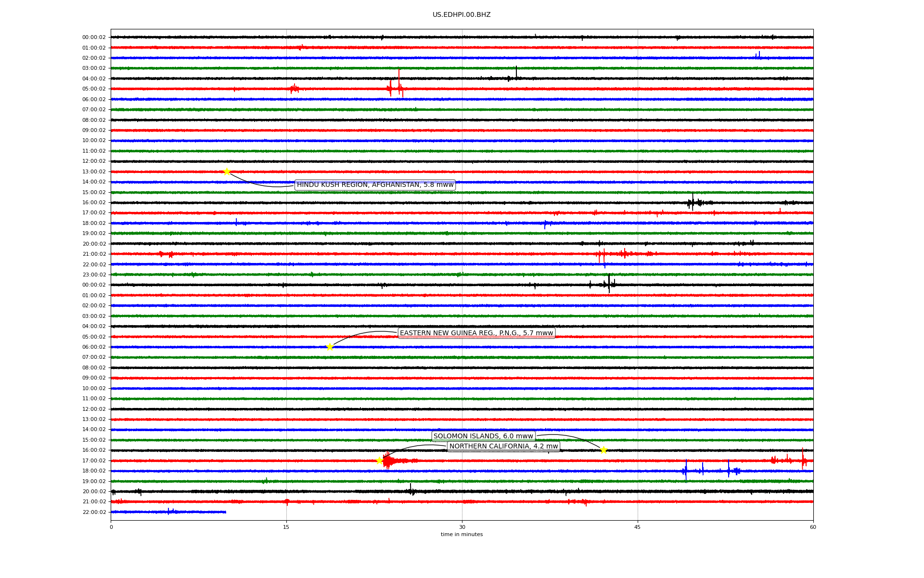Viewport: 924px width, 578px height.
Task: Click the Hindu Kush earthquake star marker
Action: click(x=227, y=171)
